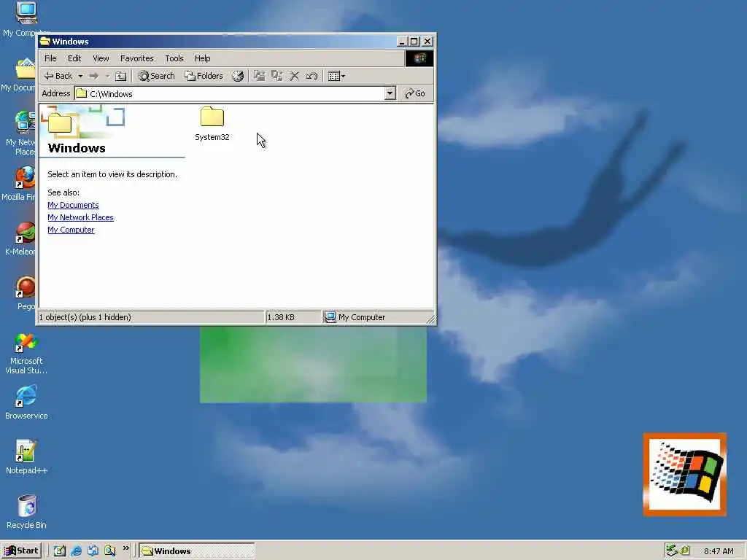Select the My Network Places desktop icon
The image size is (747, 560).
click(21, 133)
